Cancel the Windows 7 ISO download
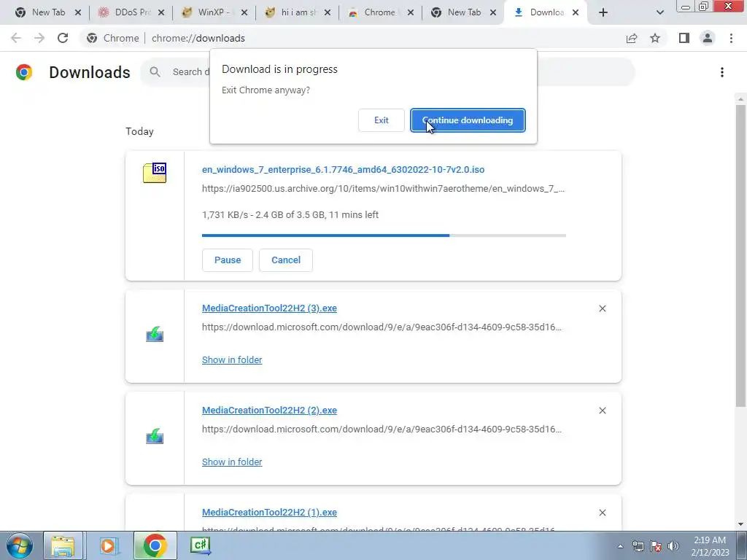This screenshot has height=560, width=747. (286, 260)
